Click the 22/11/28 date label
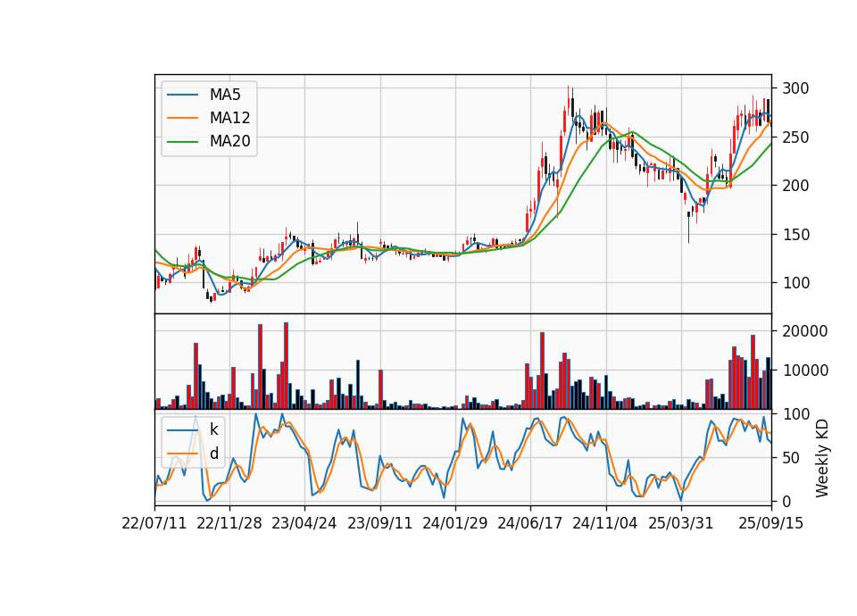Image resolution: width=857 pixels, height=616 pixels. click(x=229, y=523)
